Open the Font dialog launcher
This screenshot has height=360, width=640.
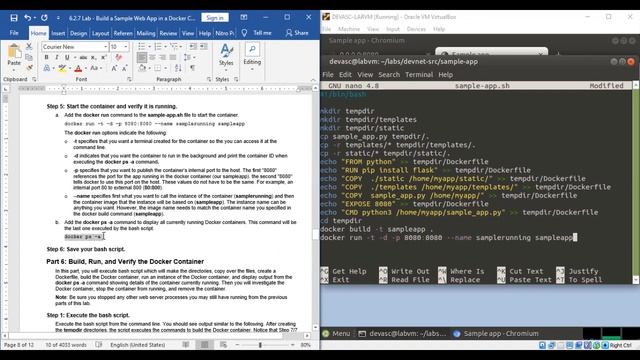(129, 79)
